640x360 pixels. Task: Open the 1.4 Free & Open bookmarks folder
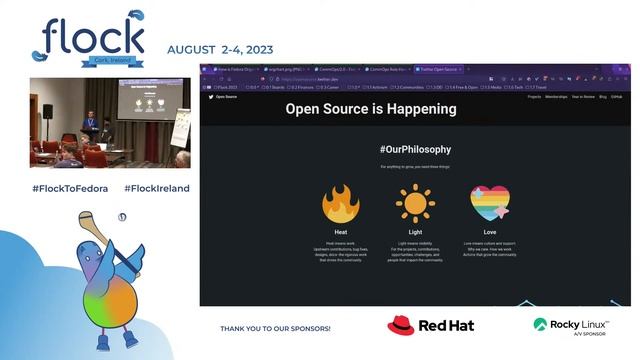click(462, 87)
